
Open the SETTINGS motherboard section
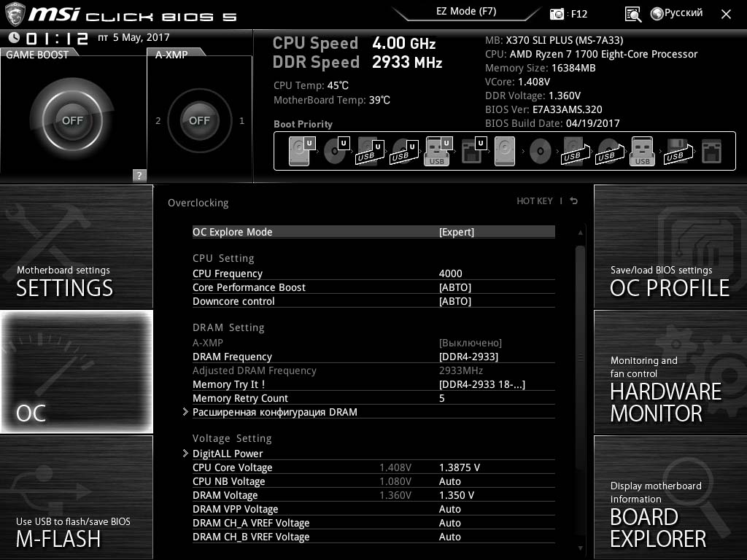(76, 246)
